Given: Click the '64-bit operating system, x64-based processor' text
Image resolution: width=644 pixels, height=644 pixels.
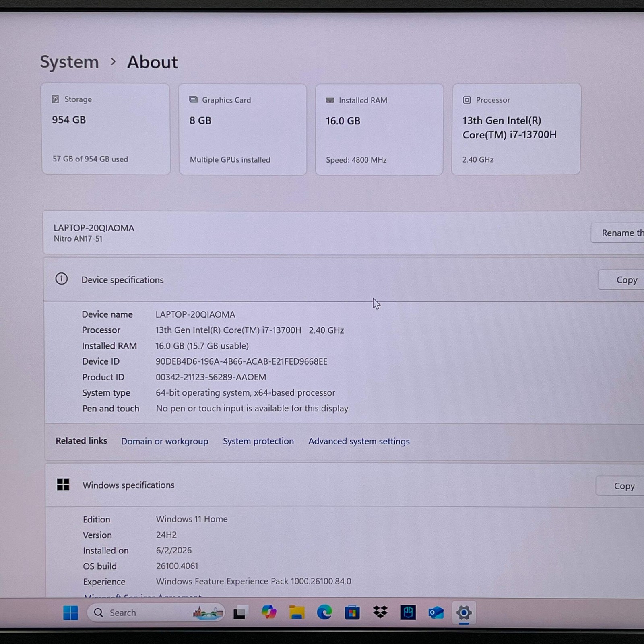Looking at the screenshot, I should (246, 393).
